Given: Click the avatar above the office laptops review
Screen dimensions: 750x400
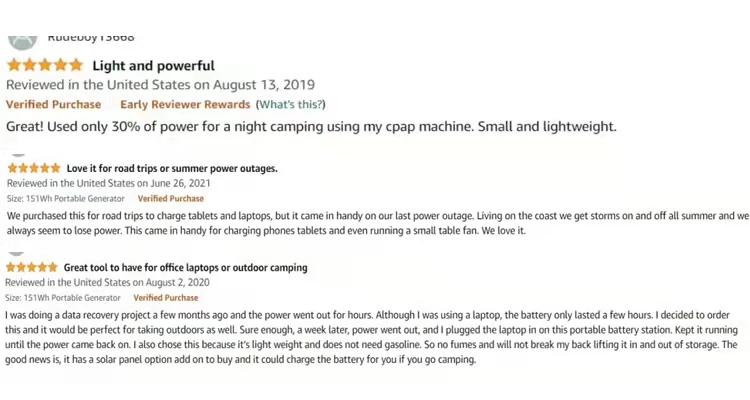Looking at the screenshot, I should [16, 254].
